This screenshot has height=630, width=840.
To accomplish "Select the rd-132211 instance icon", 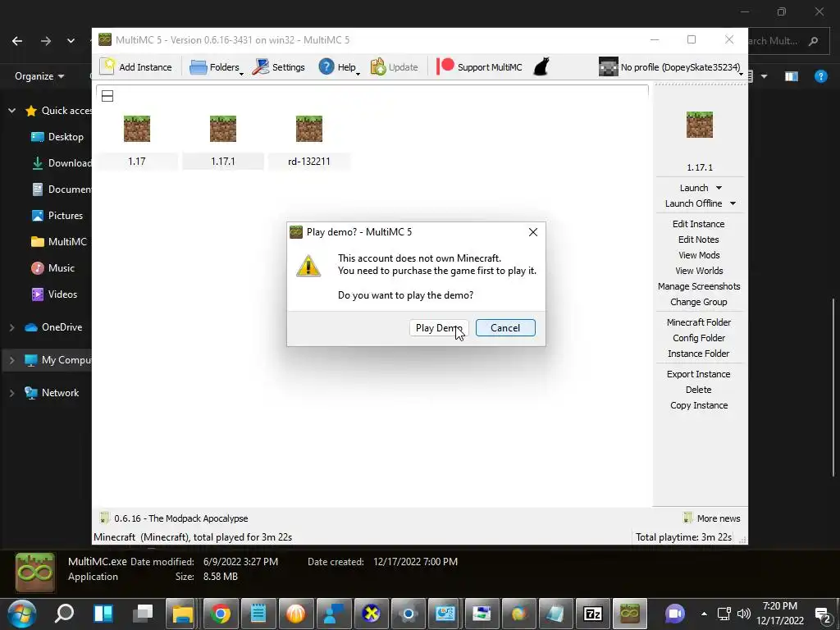I will tap(309, 129).
